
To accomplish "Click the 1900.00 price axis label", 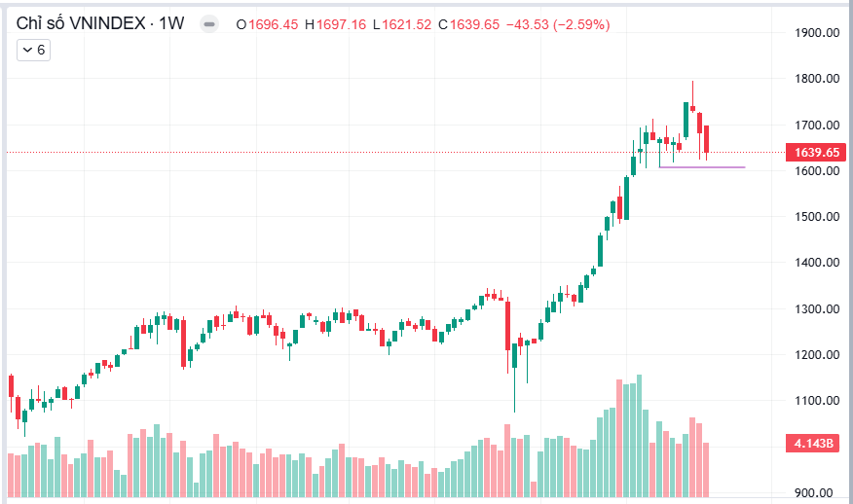I will point(817,33).
